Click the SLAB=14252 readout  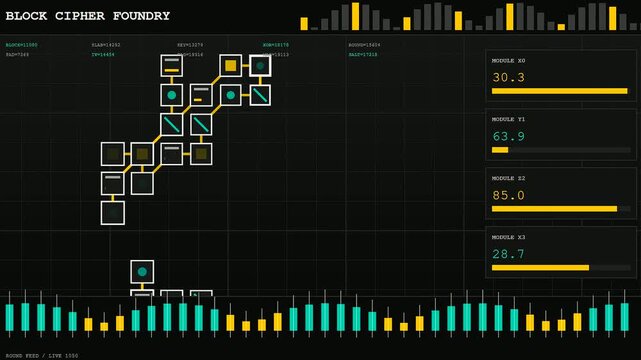(x=106, y=45)
